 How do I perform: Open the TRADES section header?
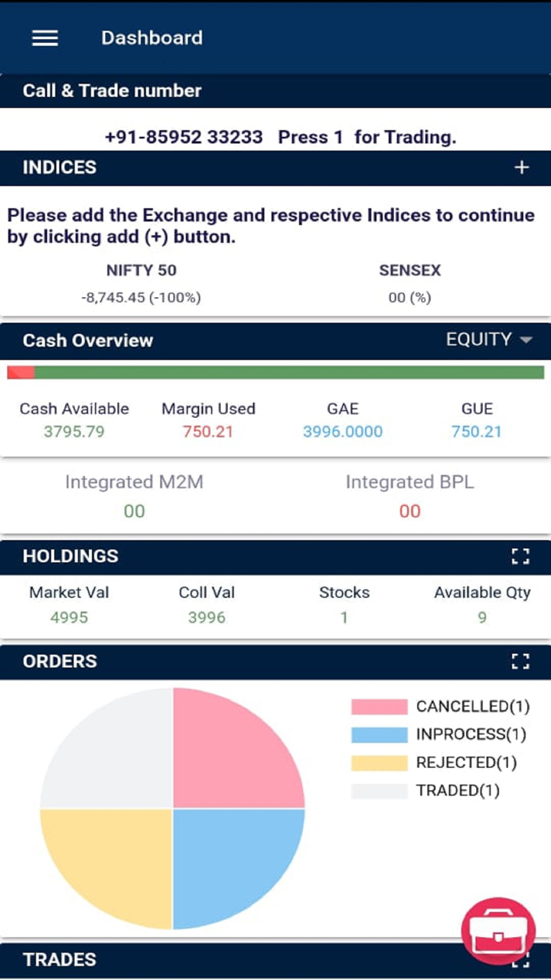(x=60, y=960)
